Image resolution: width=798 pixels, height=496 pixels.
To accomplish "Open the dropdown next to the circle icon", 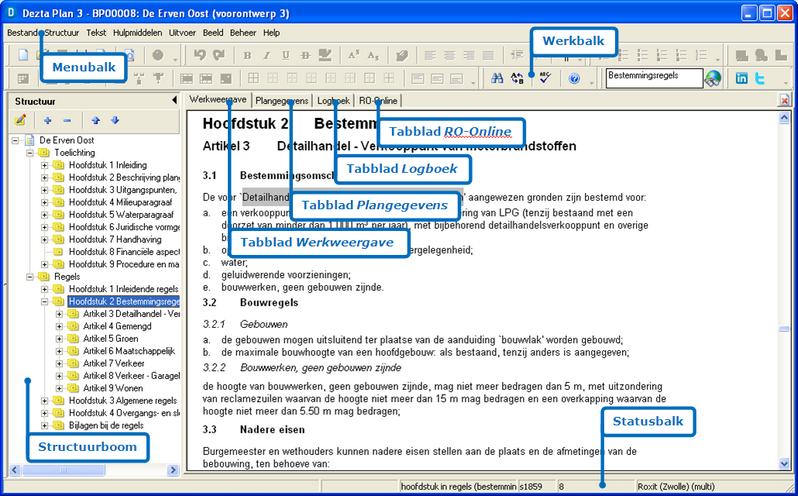I will (x=176, y=58).
